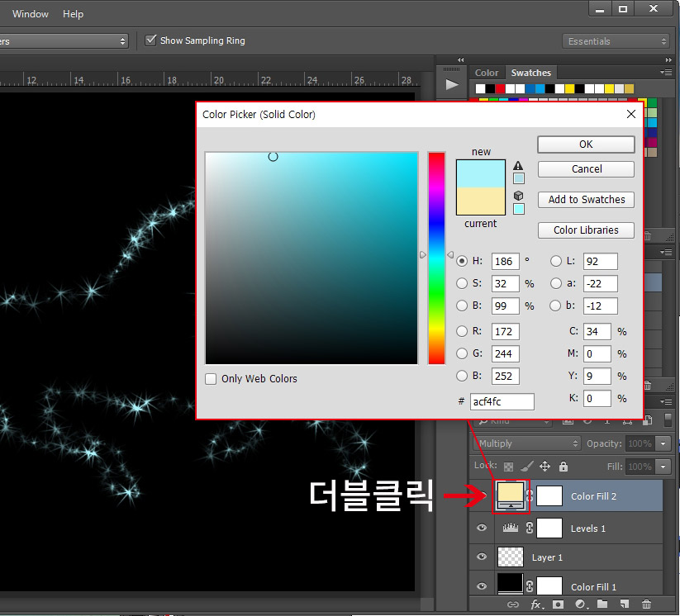Click the R value field showing 172

(505, 332)
